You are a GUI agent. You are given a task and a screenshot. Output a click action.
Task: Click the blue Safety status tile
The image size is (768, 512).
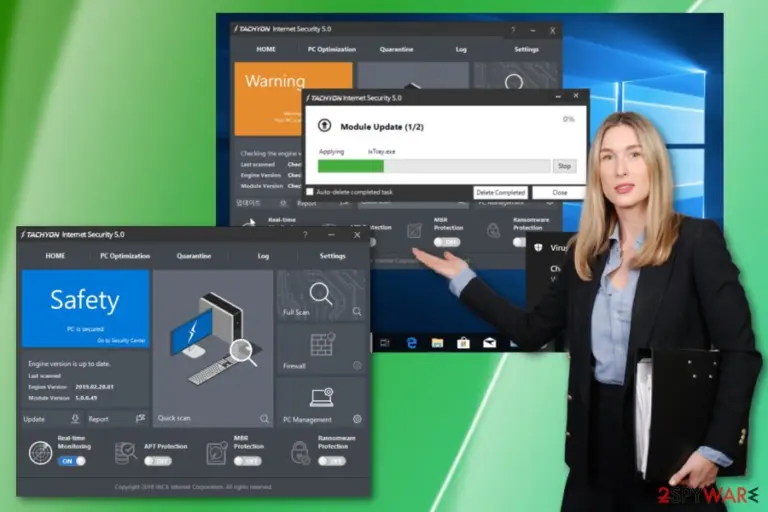pyautogui.click(x=85, y=308)
